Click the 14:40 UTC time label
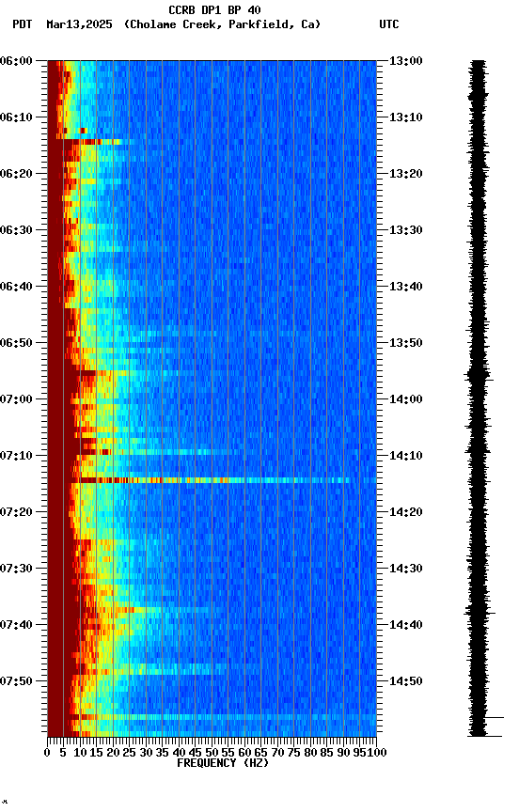Screen dimensions: 519x812 pos(406,625)
